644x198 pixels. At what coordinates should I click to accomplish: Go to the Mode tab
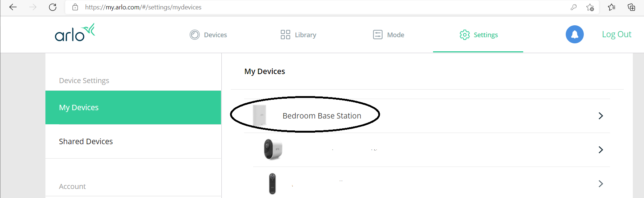coord(389,35)
